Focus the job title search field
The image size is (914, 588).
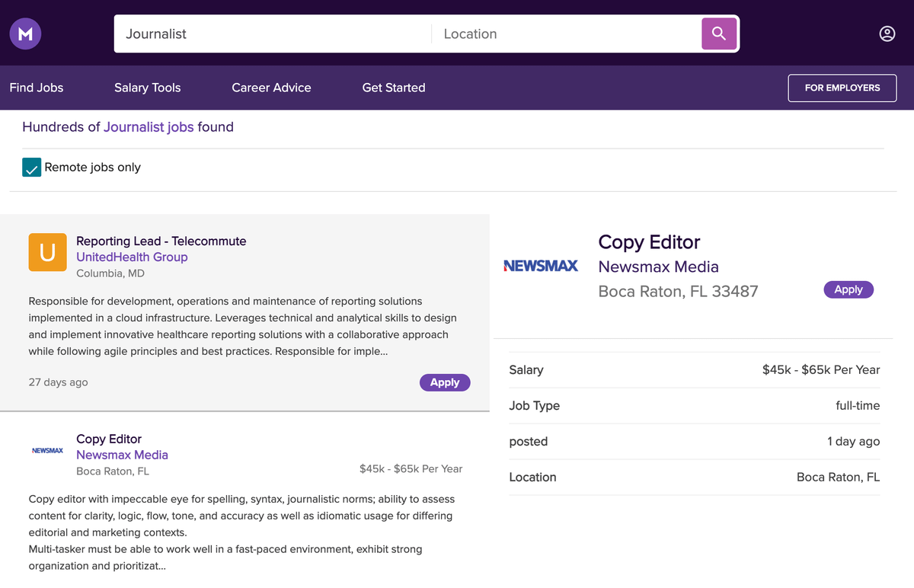[273, 34]
